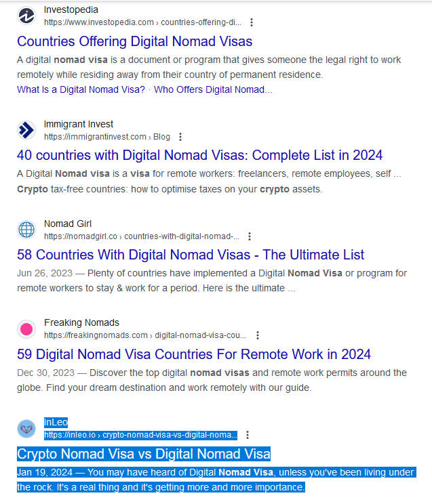Viewport: 432px width, 504px height.
Task: Click the 'Investopedia' site name
Action: coord(71,10)
